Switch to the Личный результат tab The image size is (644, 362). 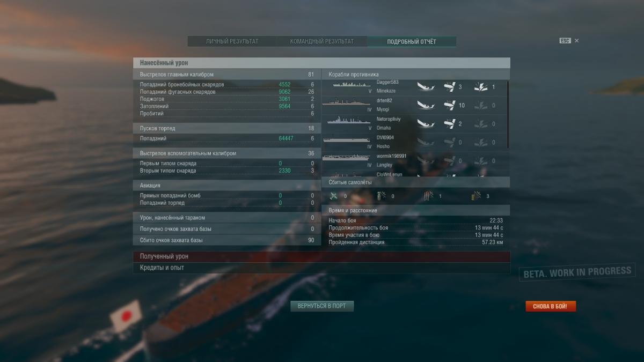[232, 41]
